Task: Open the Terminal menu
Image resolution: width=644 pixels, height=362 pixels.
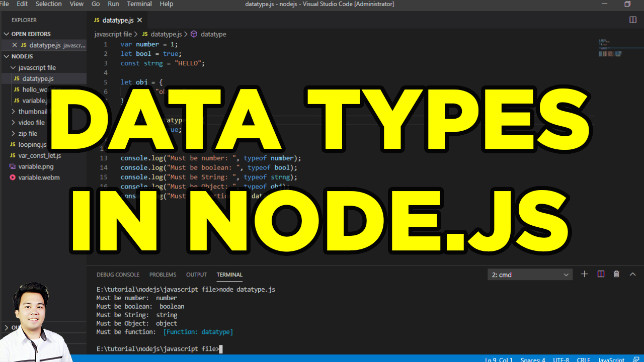Action: [139, 4]
